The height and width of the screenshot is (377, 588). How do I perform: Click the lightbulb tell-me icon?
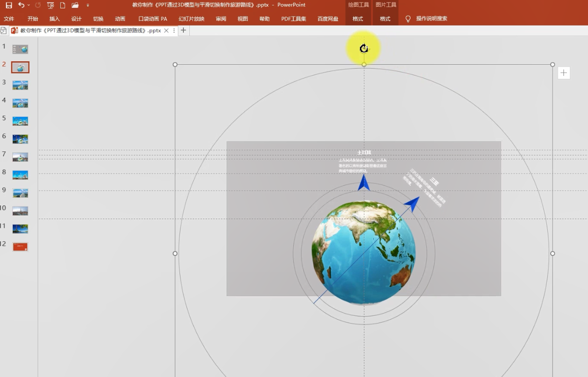pyautogui.click(x=408, y=19)
